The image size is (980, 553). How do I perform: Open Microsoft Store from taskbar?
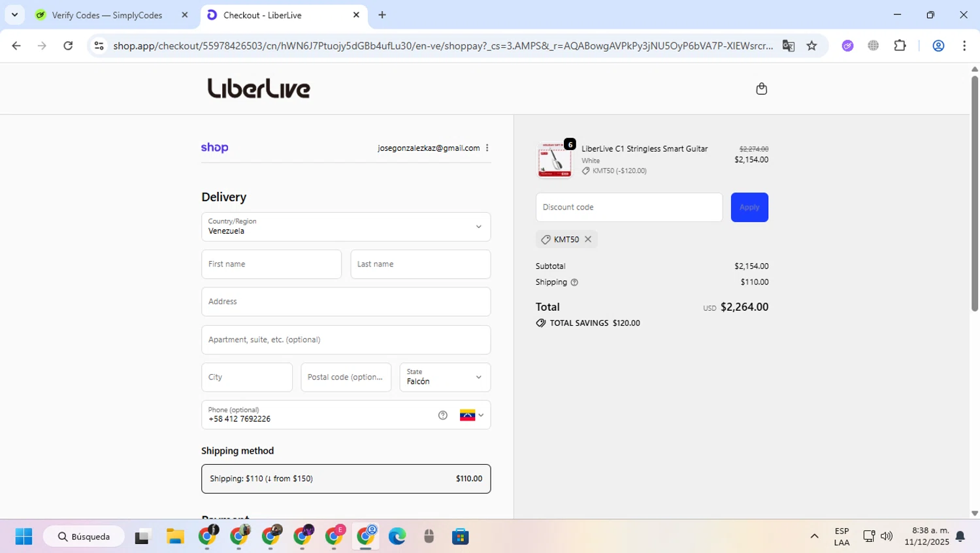pos(461,537)
